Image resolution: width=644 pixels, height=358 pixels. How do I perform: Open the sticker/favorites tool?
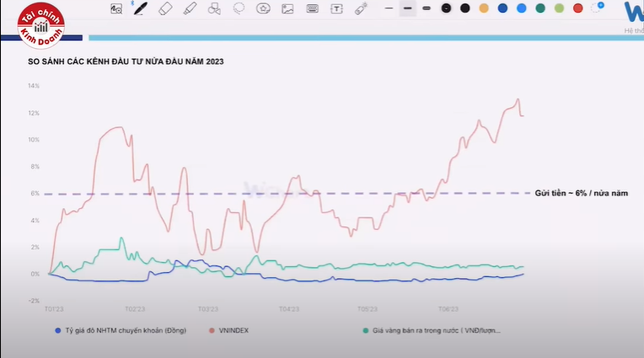pos(263,8)
